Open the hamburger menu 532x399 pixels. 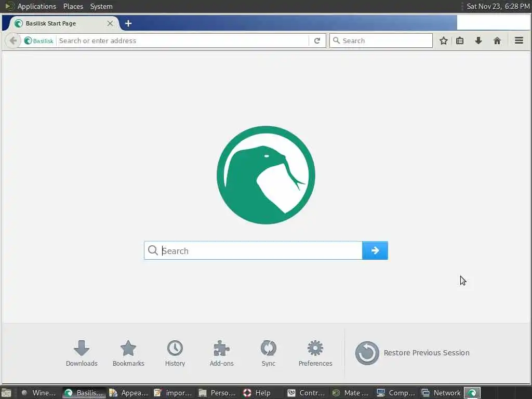point(519,41)
